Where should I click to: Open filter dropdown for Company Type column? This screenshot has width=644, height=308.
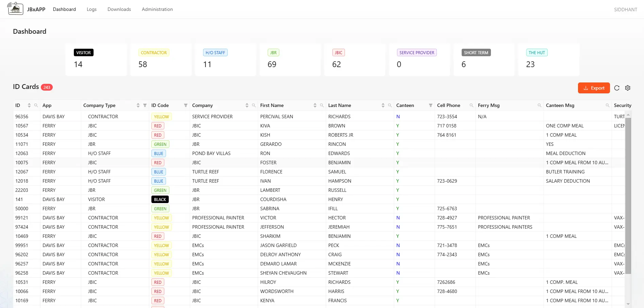145,105
